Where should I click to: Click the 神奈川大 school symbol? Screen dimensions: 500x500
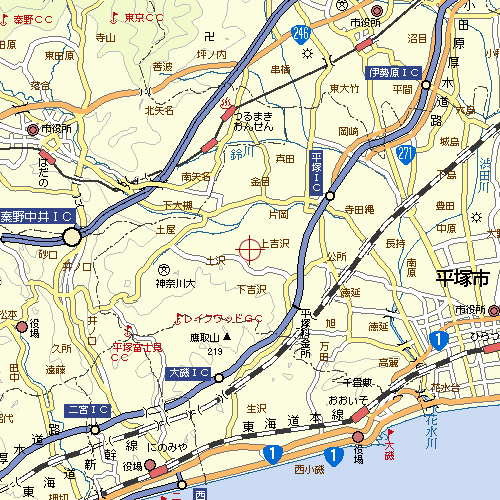164,270
